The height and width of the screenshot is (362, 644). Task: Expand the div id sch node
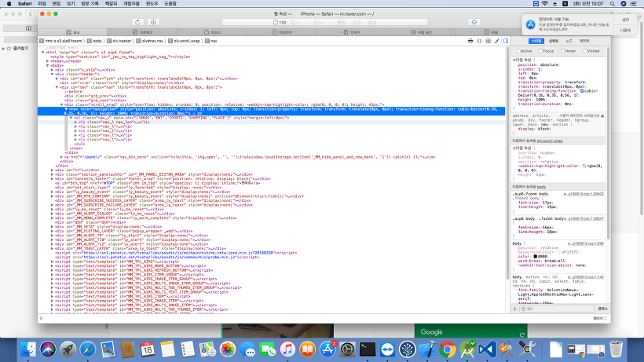pyautogui.click(x=57, y=79)
